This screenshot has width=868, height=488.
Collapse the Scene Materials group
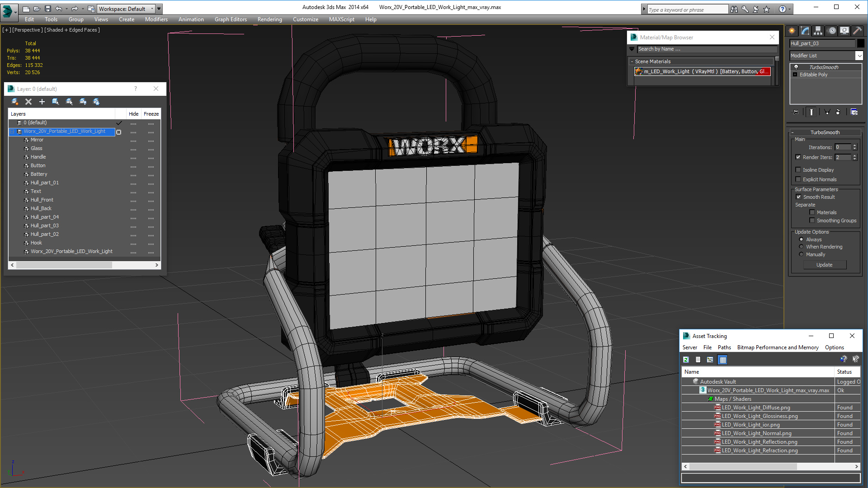[x=632, y=61]
